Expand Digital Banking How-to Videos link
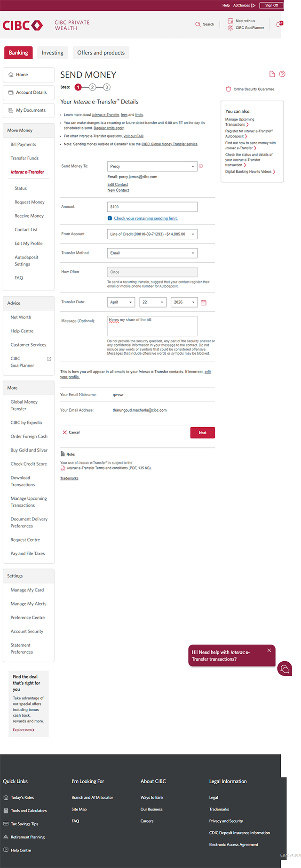The width and height of the screenshot is (301, 868). pyautogui.click(x=250, y=171)
